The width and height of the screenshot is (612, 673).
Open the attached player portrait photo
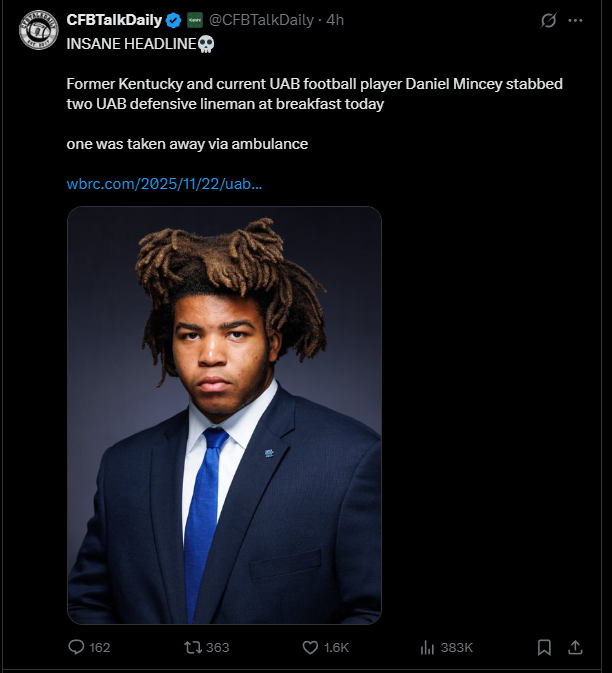point(224,415)
